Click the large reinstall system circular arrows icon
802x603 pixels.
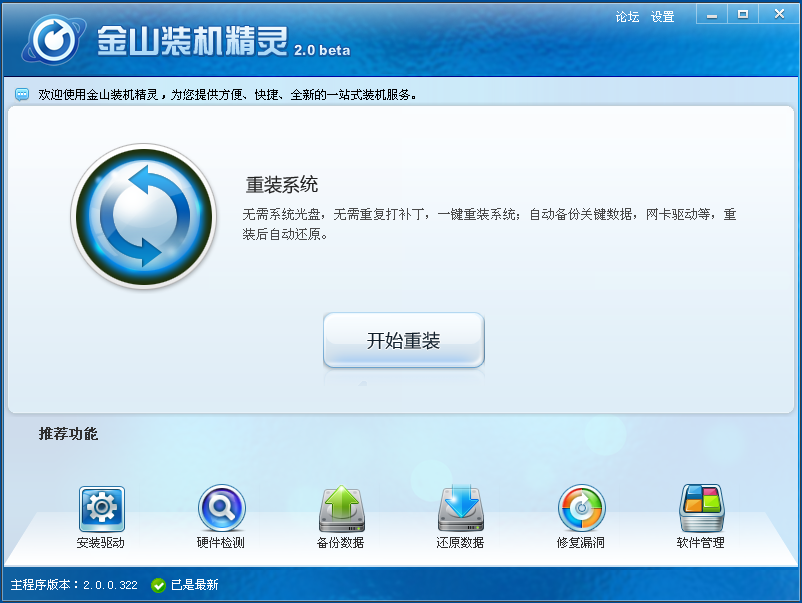coord(144,216)
